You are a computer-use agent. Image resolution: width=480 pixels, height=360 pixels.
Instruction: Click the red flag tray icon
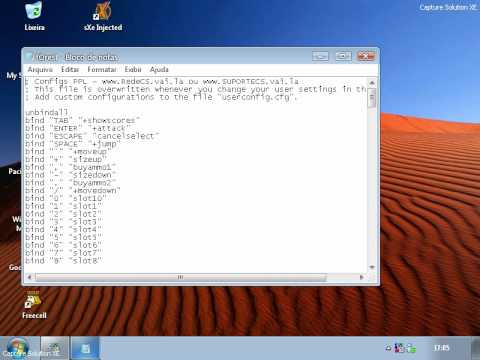coord(399,348)
